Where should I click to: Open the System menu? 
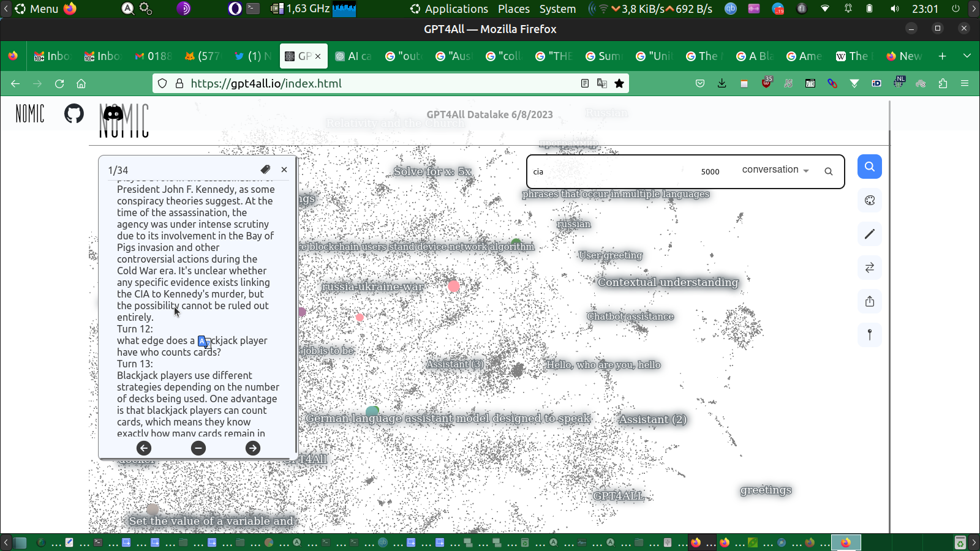(557, 9)
